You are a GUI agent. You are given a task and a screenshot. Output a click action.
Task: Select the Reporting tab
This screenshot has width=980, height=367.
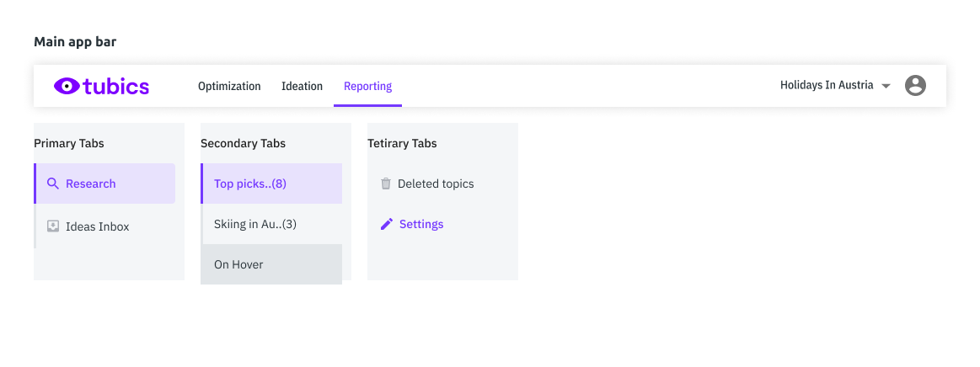click(x=367, y=86)
